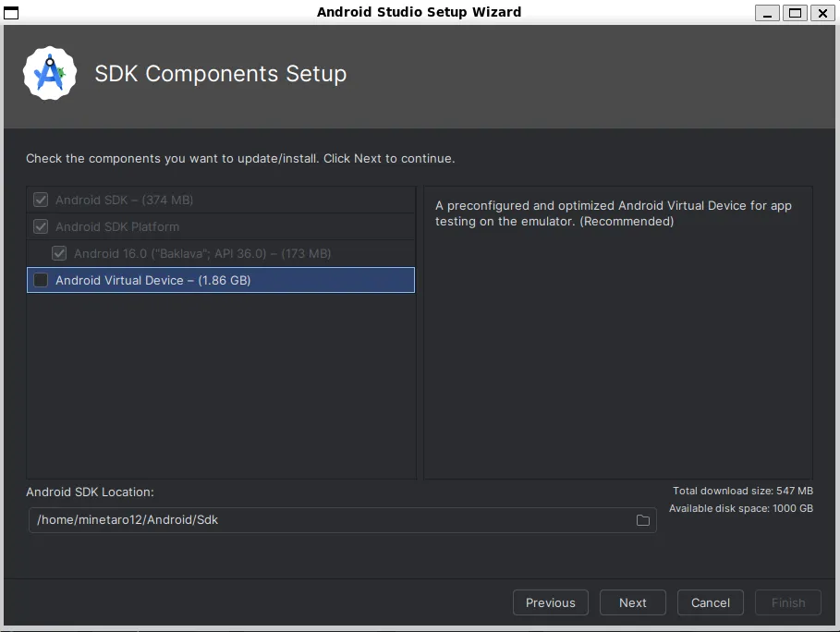Select the Android SDK Platform row label
This screenshot has width=840, height=632.
117,226
